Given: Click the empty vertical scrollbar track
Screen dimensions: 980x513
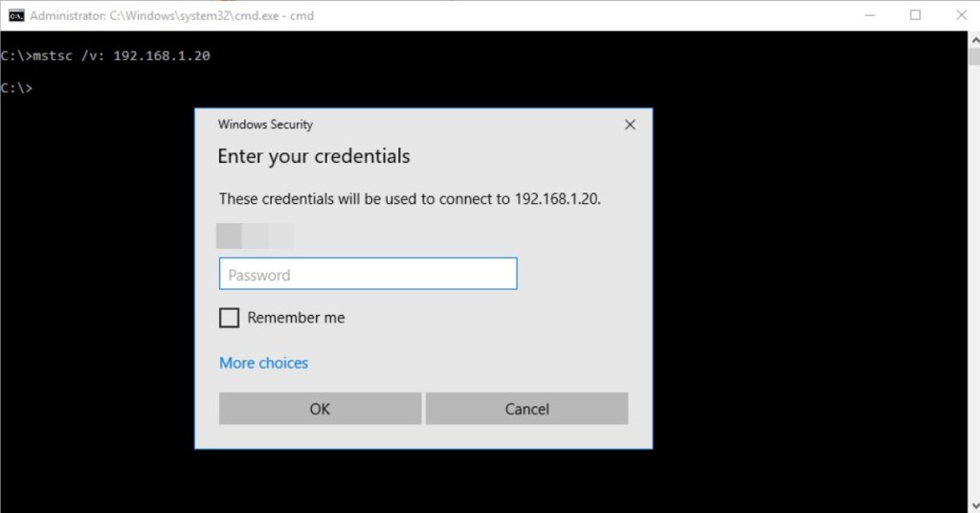Looking at the screenshot, I should (x=973, y=287).
